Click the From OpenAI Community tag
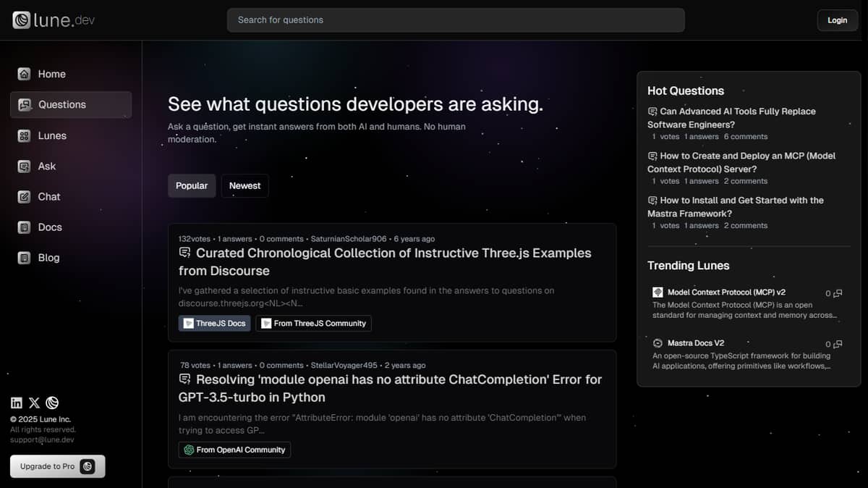868x488 pixels. pyautogui.click(x=234, y=450)
